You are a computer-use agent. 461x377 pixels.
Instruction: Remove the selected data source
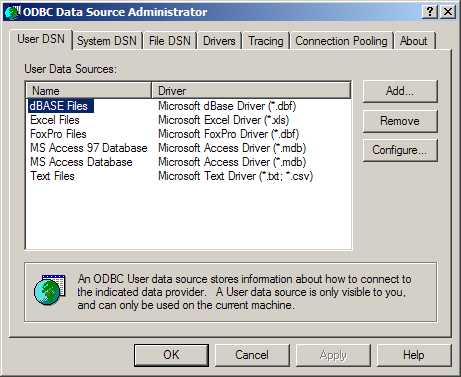[x=400, y=121]
